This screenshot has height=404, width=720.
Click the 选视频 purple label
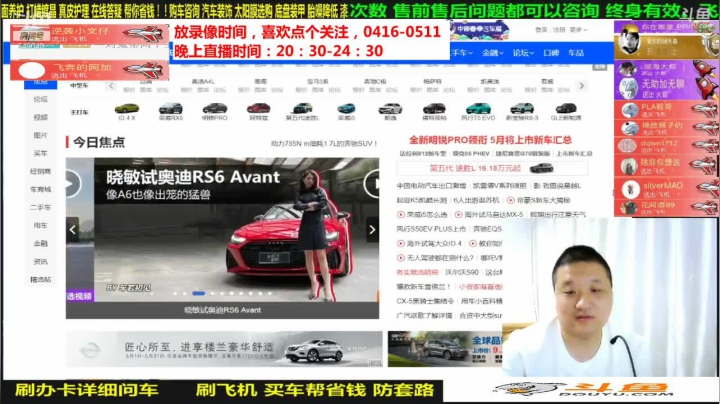79,297
